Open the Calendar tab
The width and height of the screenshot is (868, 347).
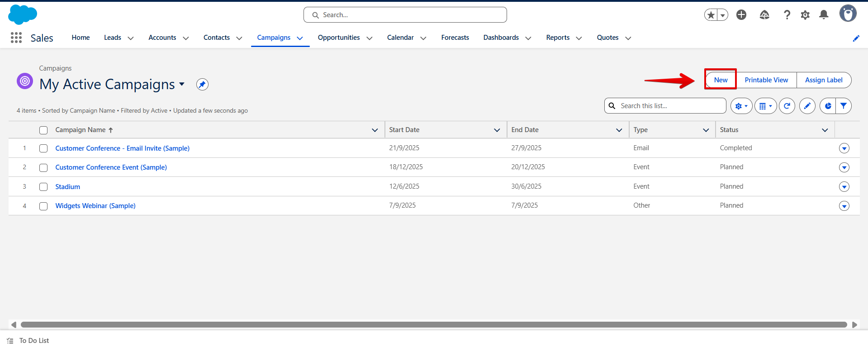(400, 38)
